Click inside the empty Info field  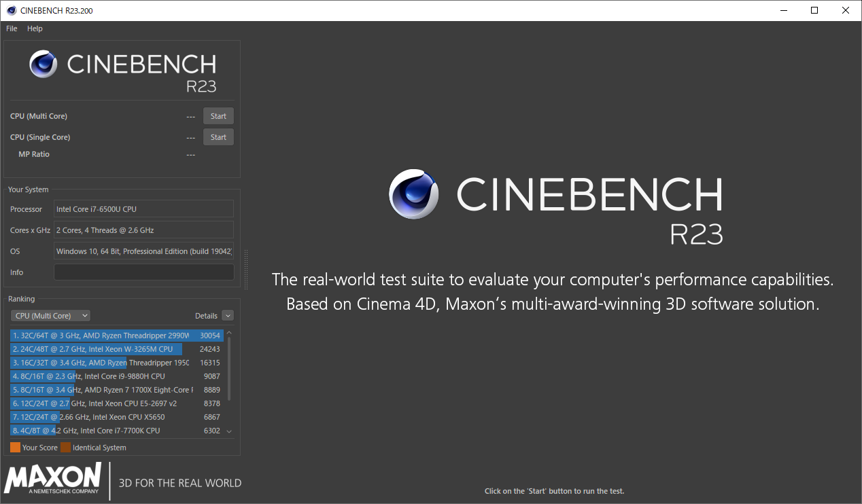pyautogui.click(x=143, y=272)
